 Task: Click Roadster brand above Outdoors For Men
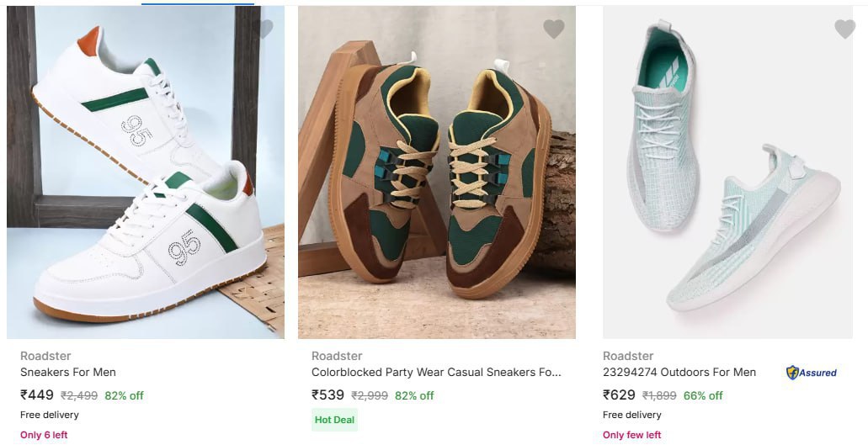click(628, 356)
